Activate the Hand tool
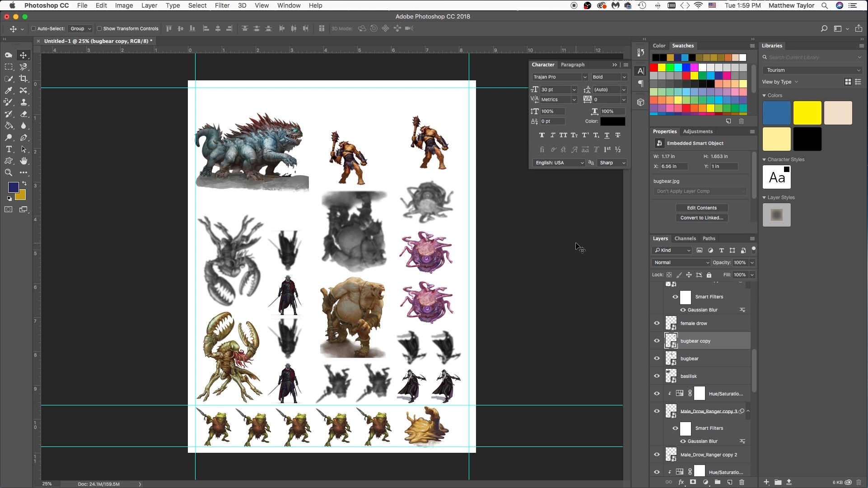The image size is (868, 488). tap(23, 161)
